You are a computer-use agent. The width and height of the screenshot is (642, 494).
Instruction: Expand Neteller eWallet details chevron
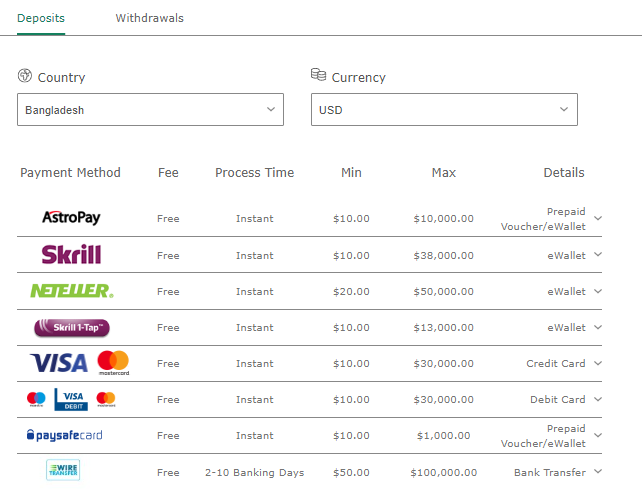598,291
